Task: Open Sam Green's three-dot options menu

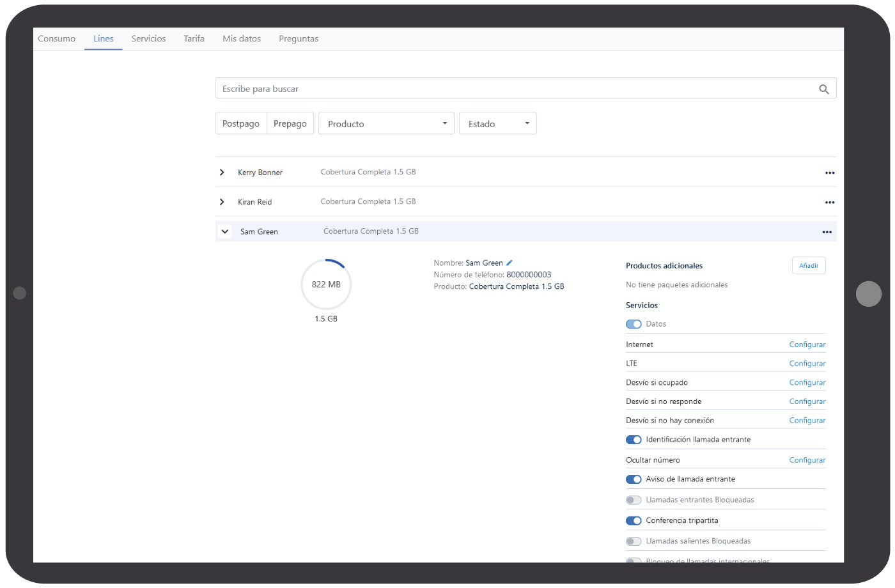Action: click(827, 232)
